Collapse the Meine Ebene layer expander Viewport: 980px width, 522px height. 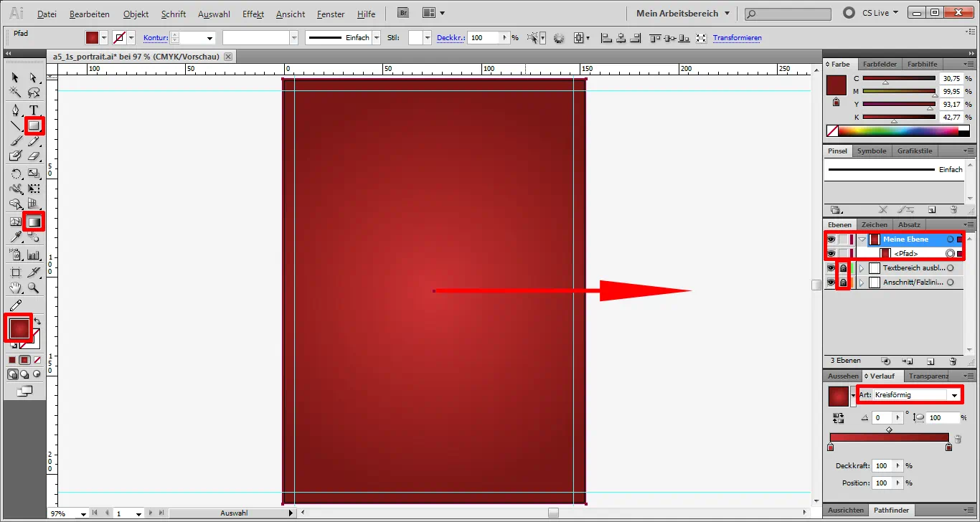point(860,239)
